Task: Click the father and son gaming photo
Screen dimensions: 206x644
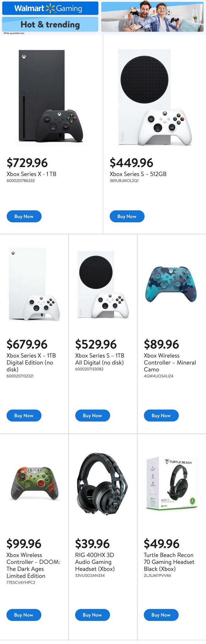Action: [x=152, y=16]
